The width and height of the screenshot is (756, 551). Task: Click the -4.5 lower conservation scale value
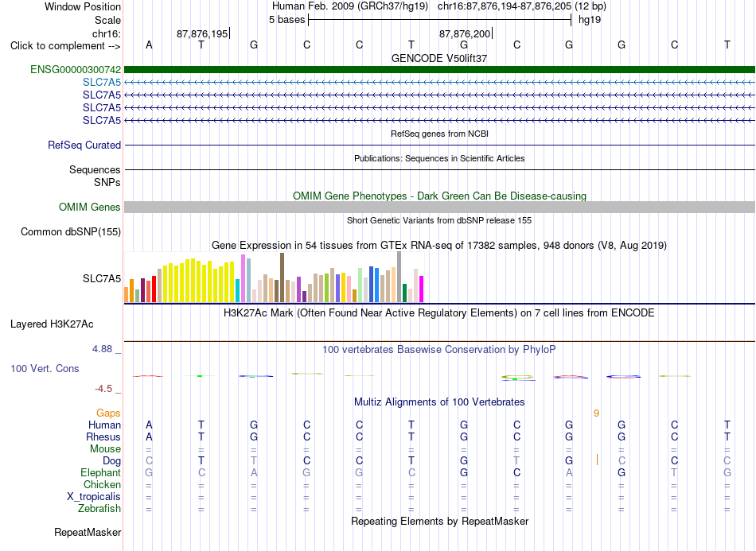103,389
